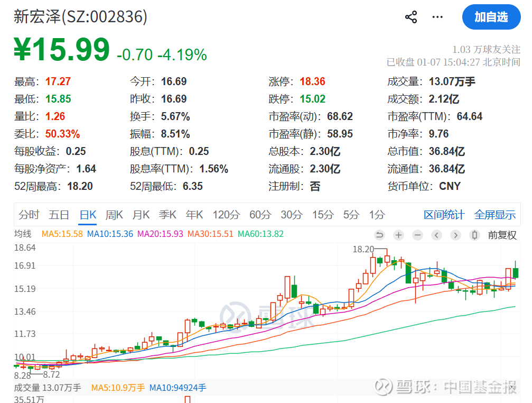Viewport: 532px width, 403px height.
Task: Click the 股息率(TTM) 1.56% value
Action: [x=214, y=169]
